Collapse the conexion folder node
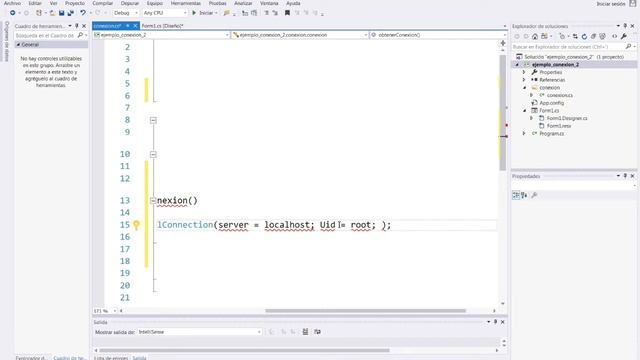This screenshot has height=360, width=640. 524,88
